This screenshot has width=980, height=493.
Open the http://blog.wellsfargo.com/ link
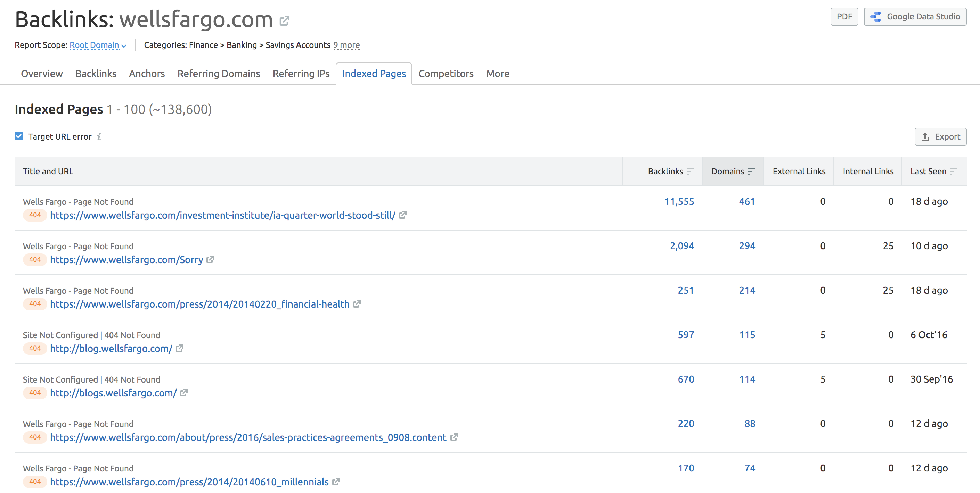(x=111, y=349)
